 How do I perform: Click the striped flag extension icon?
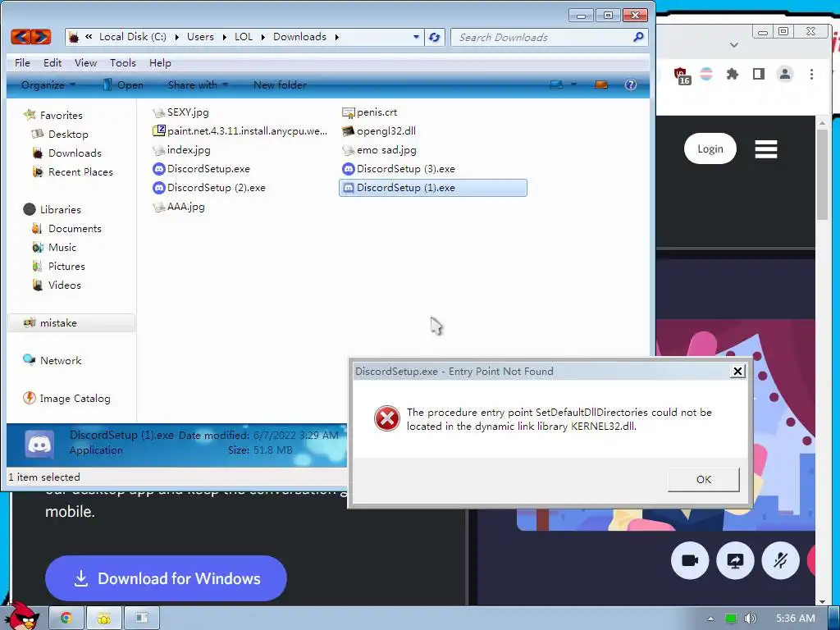tap(706, 74)
